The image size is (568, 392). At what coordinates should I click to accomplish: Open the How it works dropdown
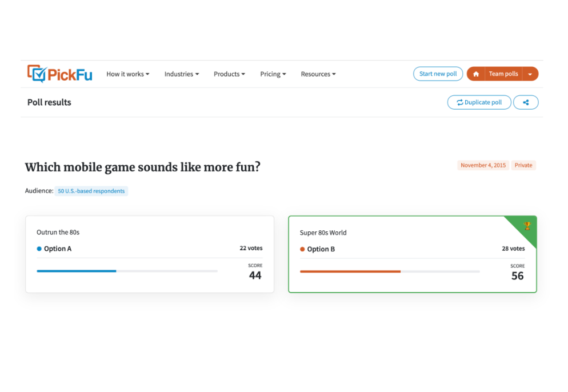pyautogui.click(x=127, y=74)
